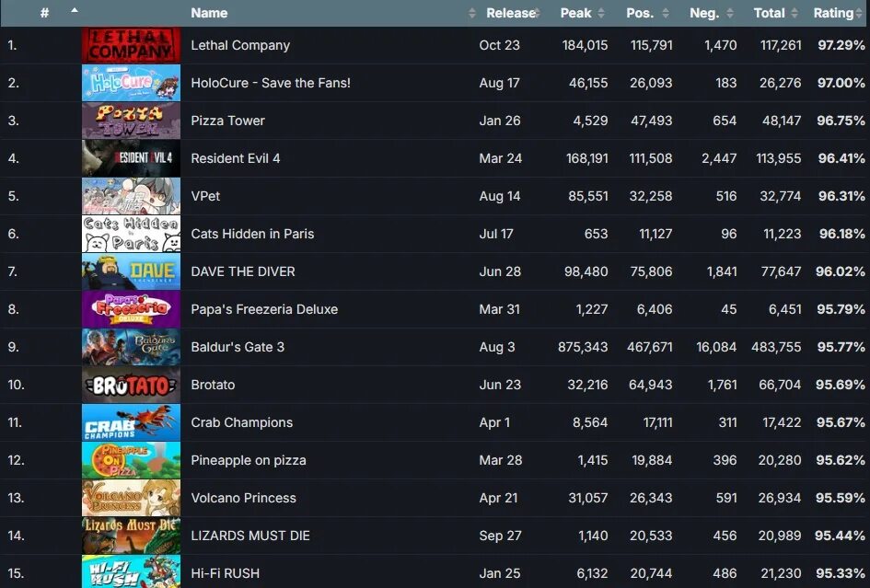Open the Crab Champions thumbnail
870x588 pixels.
tap(131, 422)
